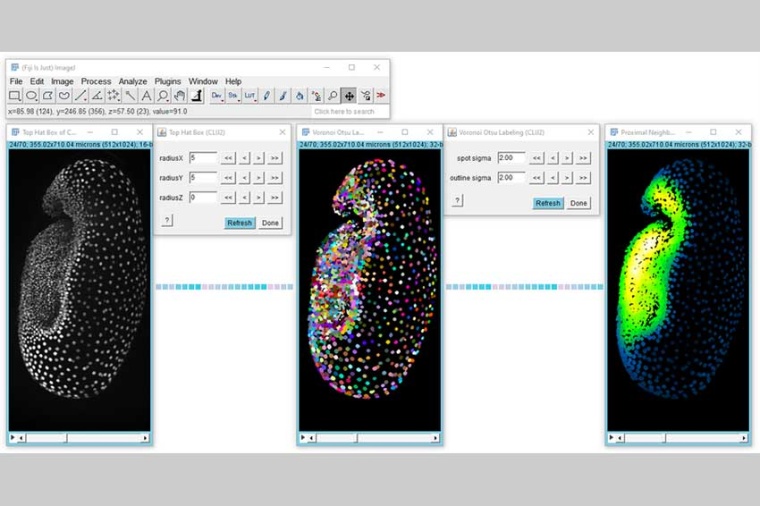Open the LUT toolbar dropdown
Image resolution: width=760 pixels, height=506 pixels.
(250, 96)
